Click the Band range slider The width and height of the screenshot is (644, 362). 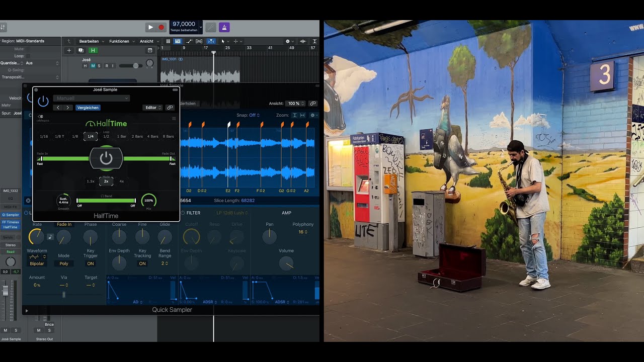tap(106, 201)
